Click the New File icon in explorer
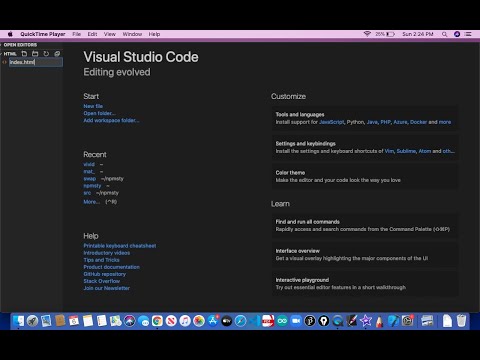The width and height of the screenshot is (480, 360). pos(24,54)
